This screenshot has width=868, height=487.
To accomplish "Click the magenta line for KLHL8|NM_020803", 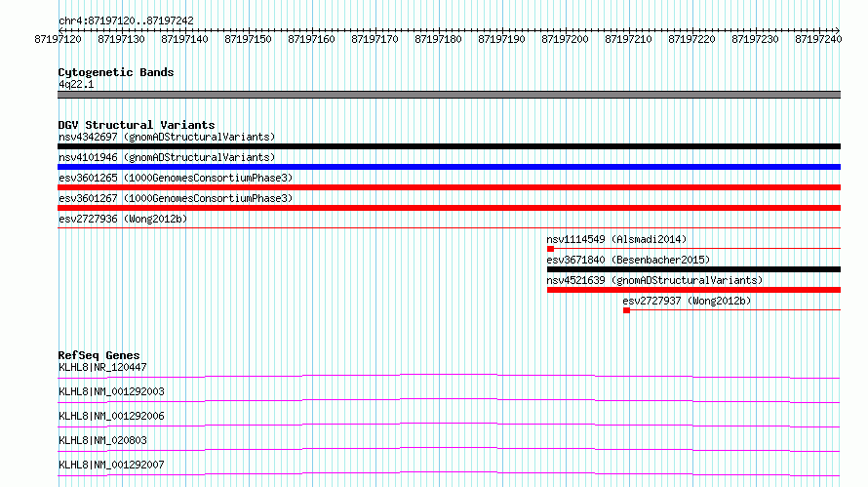I will 449,450.
